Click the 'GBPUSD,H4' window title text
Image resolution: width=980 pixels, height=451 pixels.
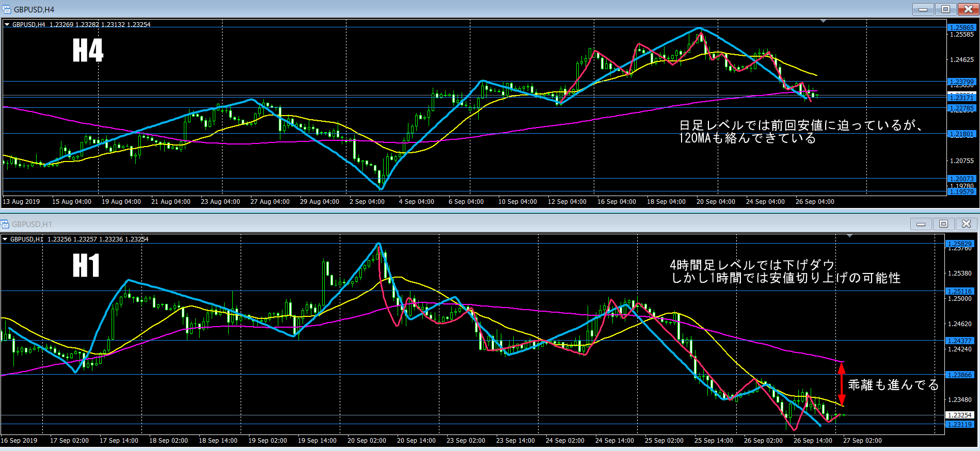(34, 9)
